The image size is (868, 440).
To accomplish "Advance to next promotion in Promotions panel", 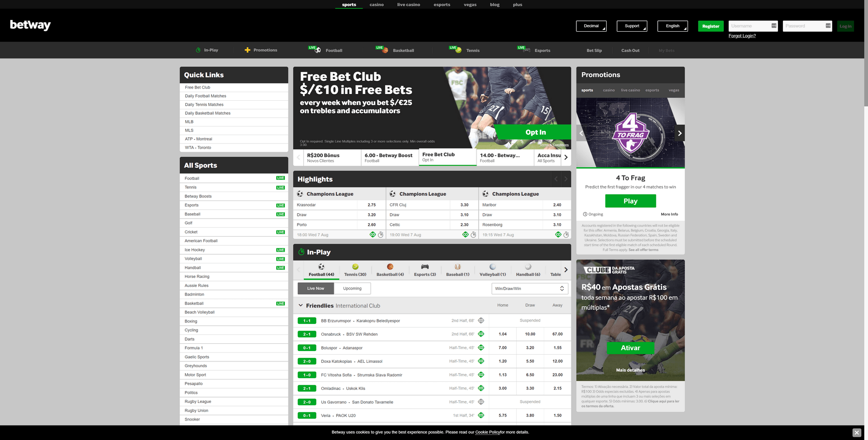I will [x=679, y=133].
